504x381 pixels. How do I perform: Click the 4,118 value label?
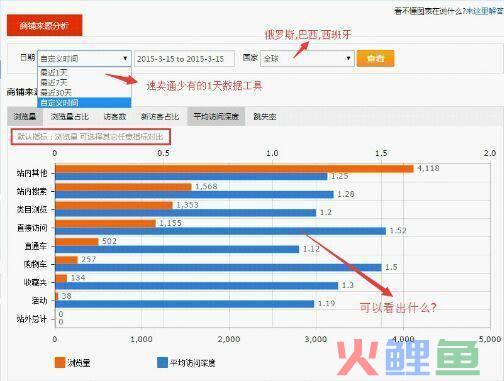coord(428,168)
